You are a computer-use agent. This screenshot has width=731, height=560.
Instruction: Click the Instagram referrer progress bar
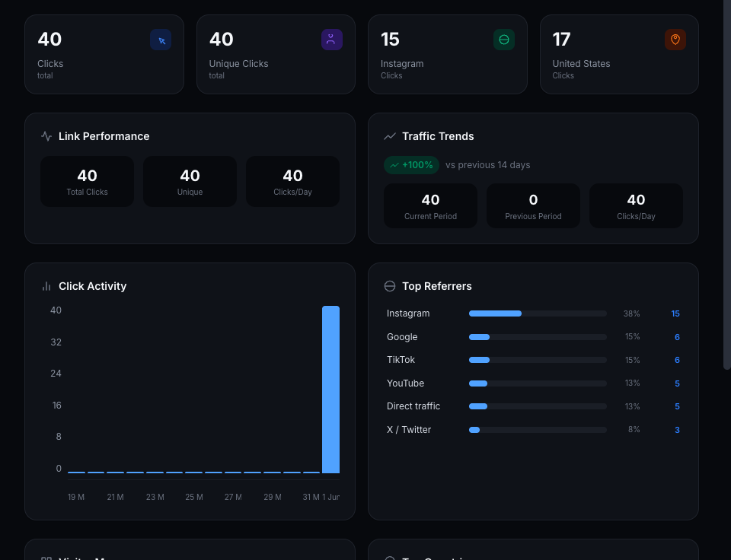(x=538, y=313)
